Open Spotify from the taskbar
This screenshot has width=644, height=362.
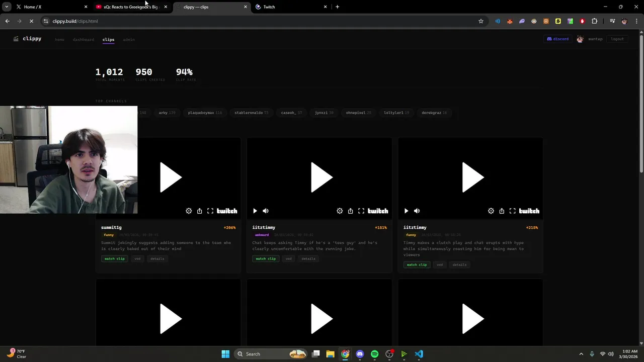pos(374,354)
